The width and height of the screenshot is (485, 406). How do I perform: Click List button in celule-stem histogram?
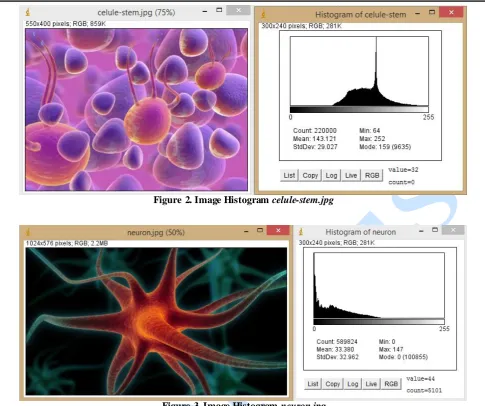tap(289, 175)
